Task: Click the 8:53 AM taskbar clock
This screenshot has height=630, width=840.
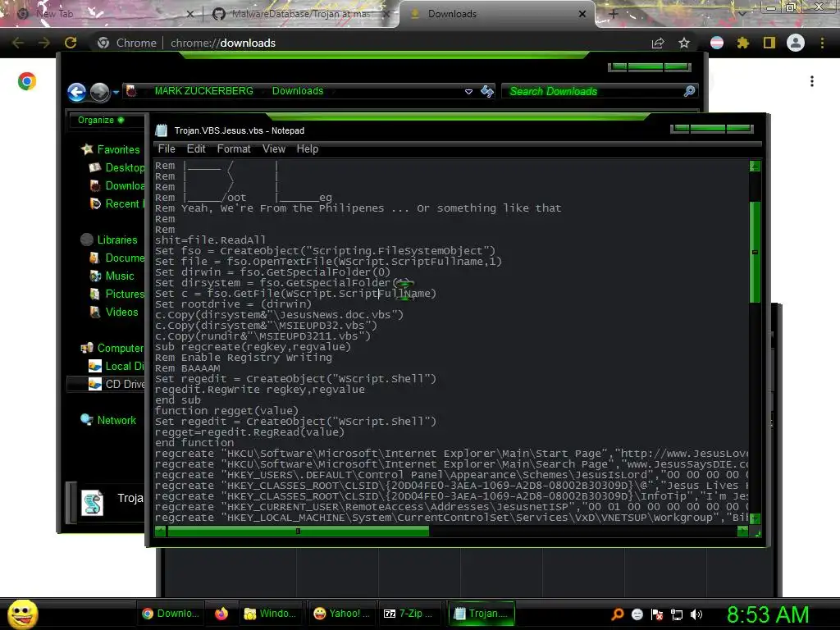Action: [x=768, y=614]
